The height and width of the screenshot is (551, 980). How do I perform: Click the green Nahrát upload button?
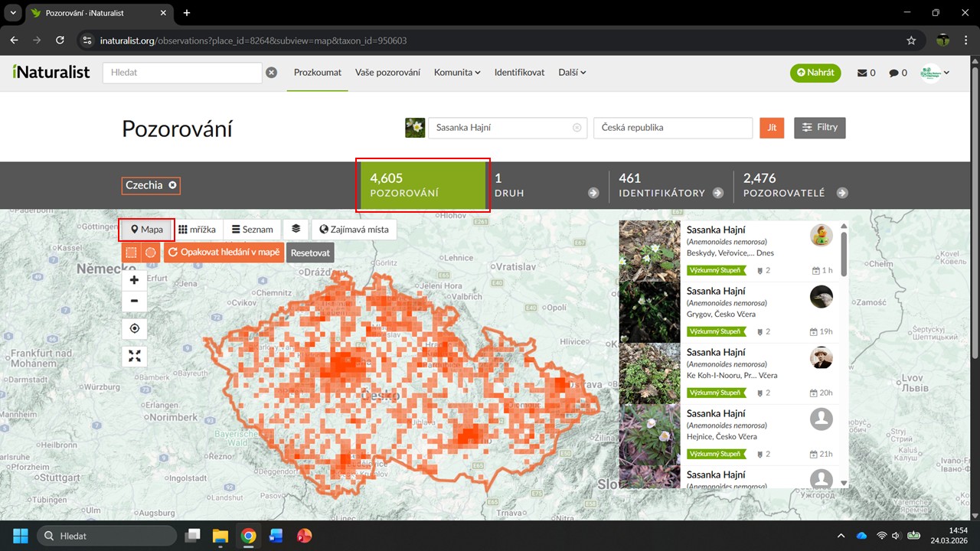point(815,73)
